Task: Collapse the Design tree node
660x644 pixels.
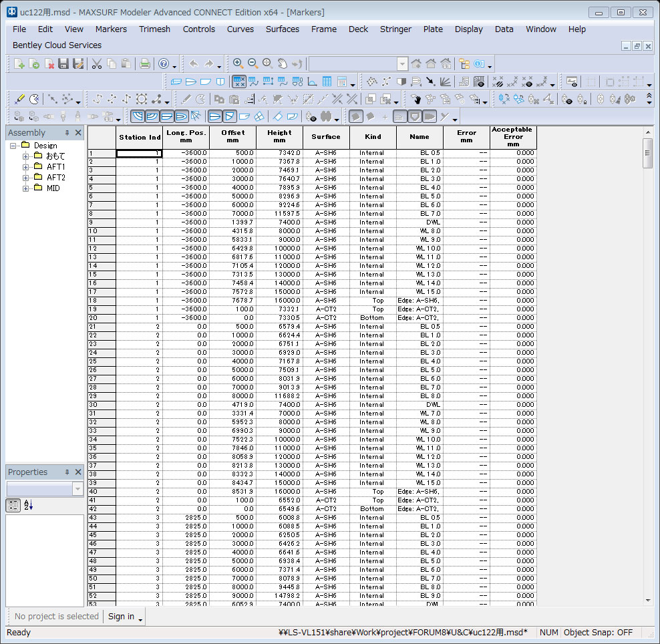Action: [x=13, y=146]
